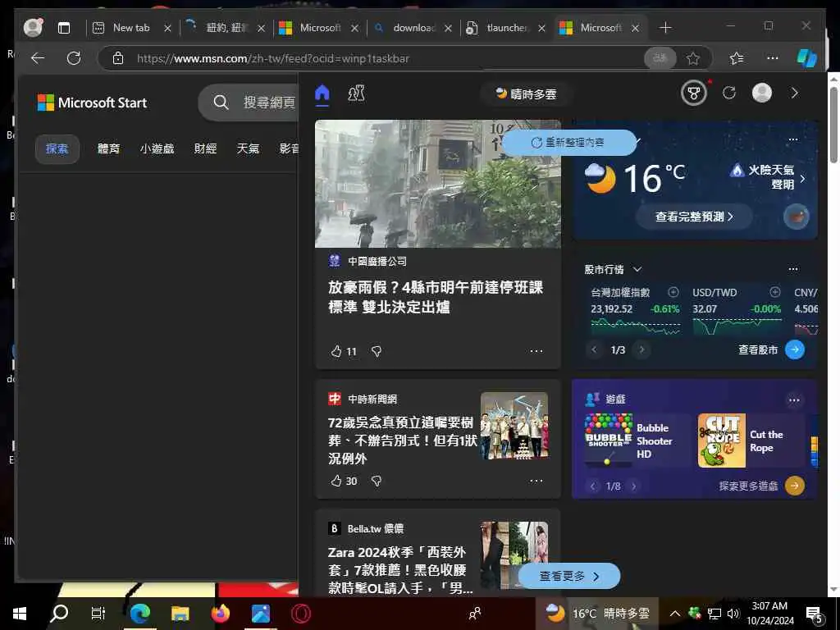
Task: Click 探索更多遊戲 arrow button
Action: tap(794, 486)
